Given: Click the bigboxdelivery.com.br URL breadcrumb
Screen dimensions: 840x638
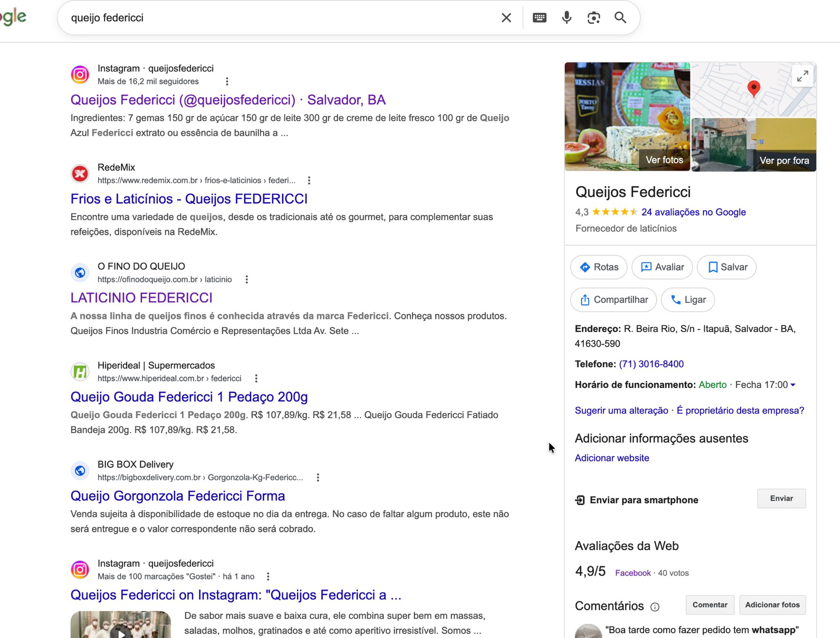Looking at the screenshot, I should [200, 478].
